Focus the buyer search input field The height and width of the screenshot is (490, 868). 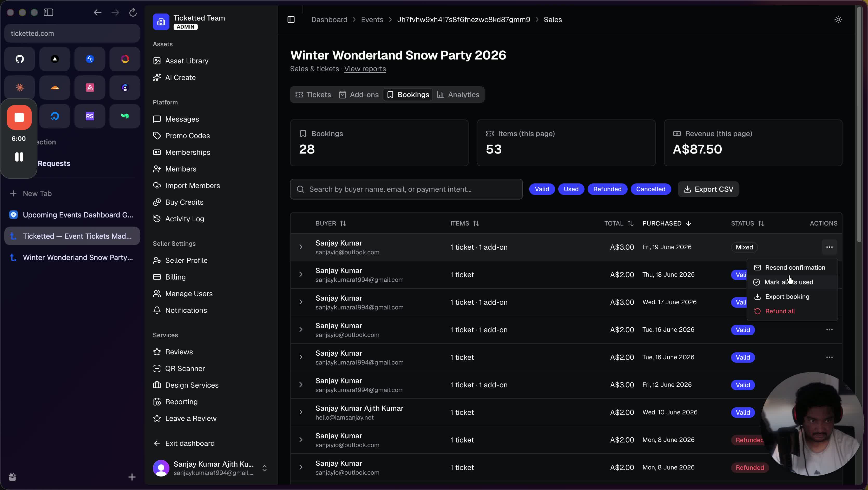406,189
